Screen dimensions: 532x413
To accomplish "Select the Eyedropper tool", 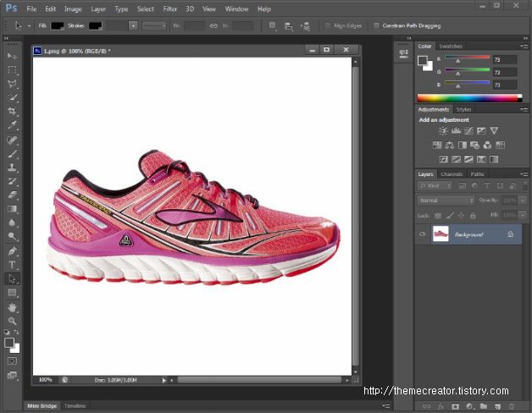I will point(12,124).
